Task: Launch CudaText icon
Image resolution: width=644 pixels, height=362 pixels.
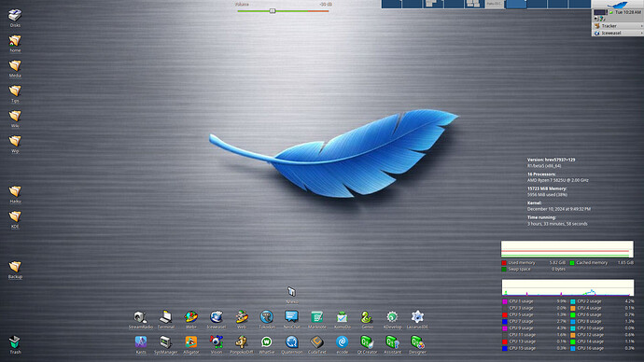Action: point(316,341)
